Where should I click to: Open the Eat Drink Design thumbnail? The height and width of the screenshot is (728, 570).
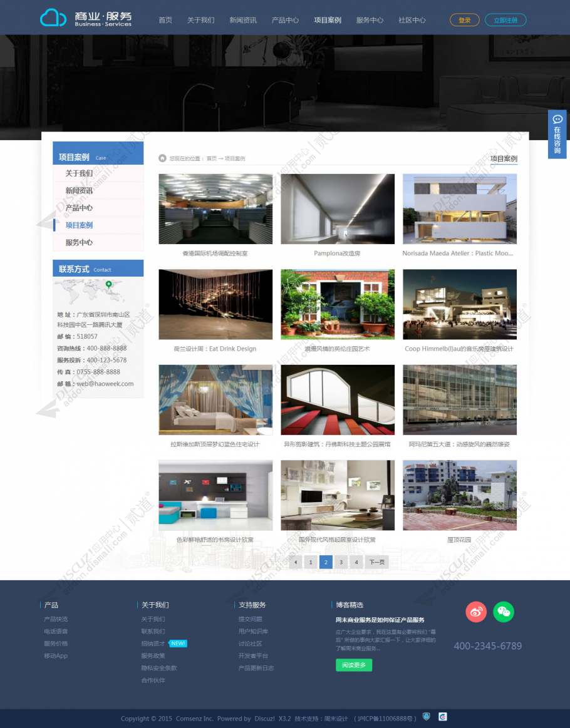(215, 305)
